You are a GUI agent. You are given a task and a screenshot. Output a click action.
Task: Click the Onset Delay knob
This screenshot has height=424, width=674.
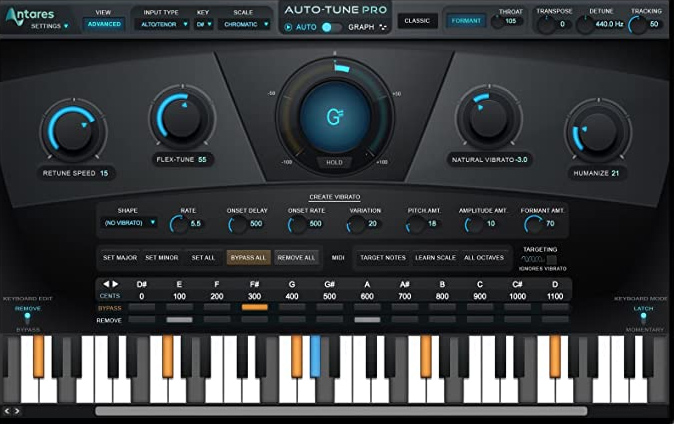point(238,224)
